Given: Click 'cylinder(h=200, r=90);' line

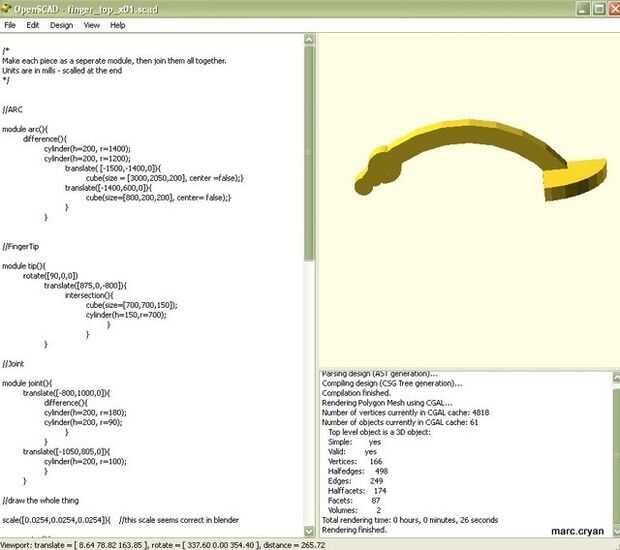Looking at the screenshot, I should (83, 423).
